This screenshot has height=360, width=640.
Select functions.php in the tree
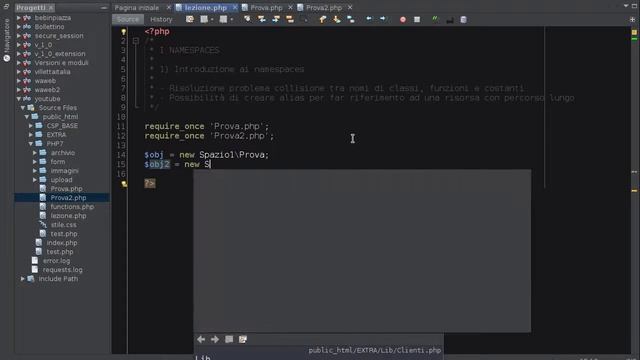point(72,207)
